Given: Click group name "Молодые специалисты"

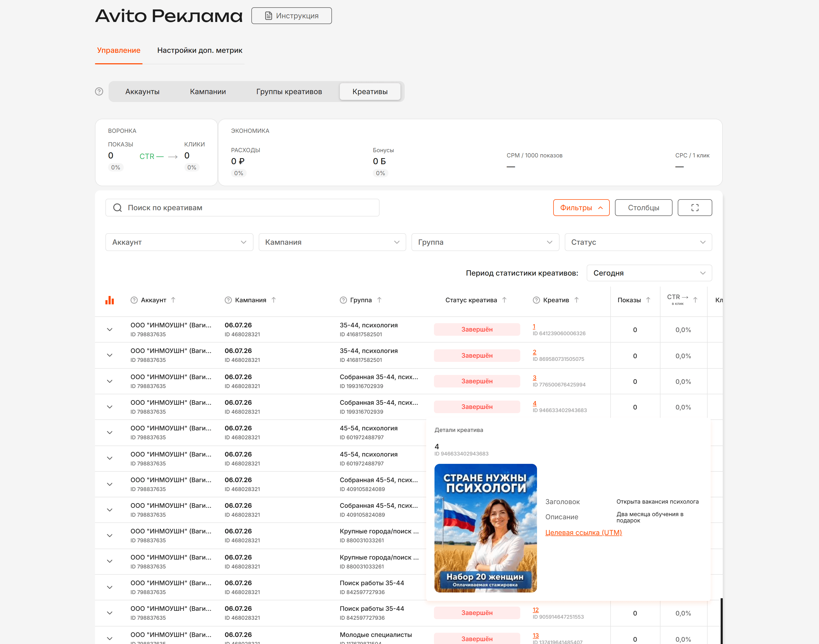Looking at the screenshot, I should click(x=376, y=635).
